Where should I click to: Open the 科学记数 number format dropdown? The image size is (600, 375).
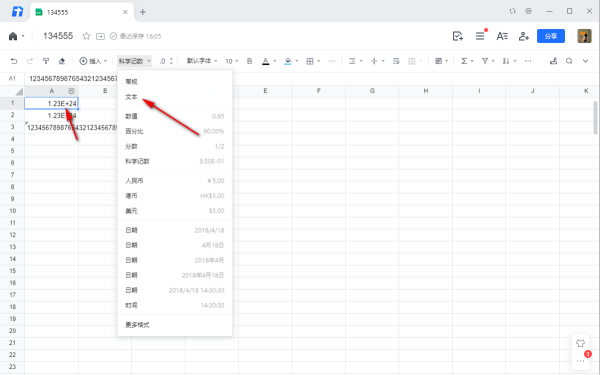pyautogui.click(x=134, y=61)
